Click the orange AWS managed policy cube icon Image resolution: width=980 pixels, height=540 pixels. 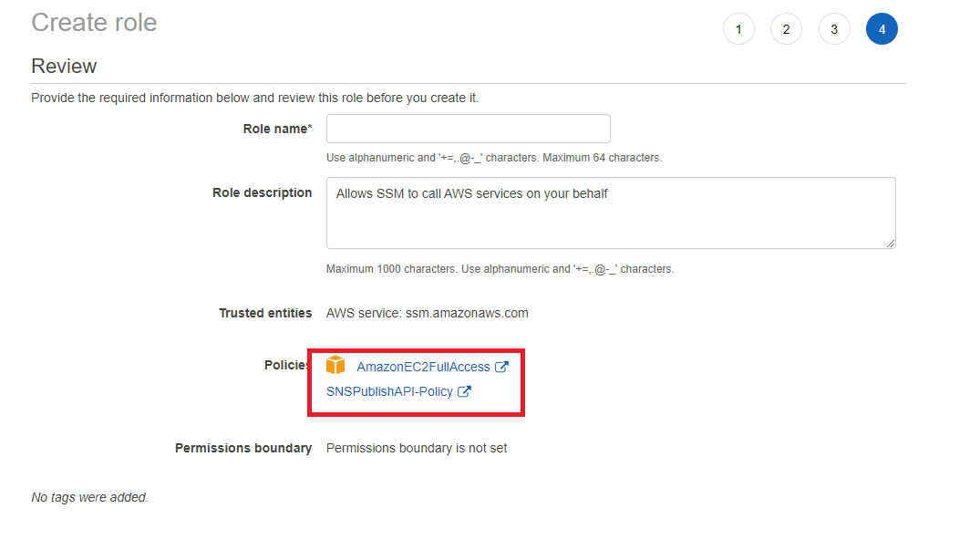(335, 365)
